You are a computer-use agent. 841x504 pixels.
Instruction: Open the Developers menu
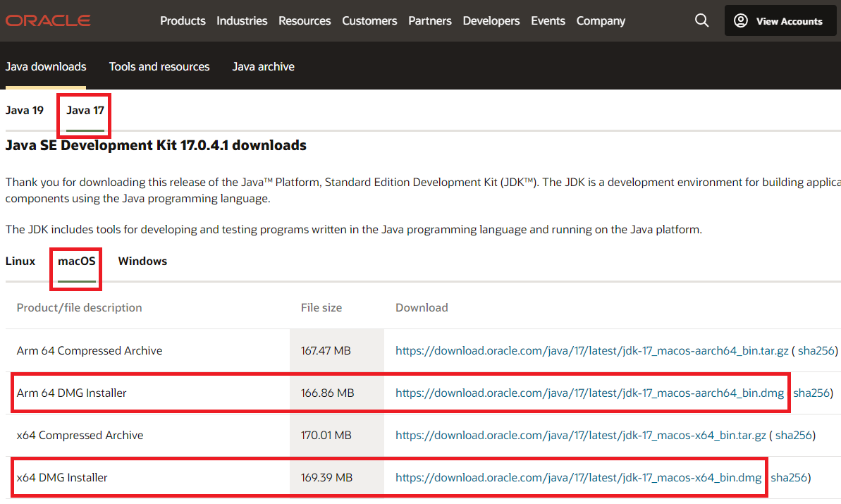(491, 20)
